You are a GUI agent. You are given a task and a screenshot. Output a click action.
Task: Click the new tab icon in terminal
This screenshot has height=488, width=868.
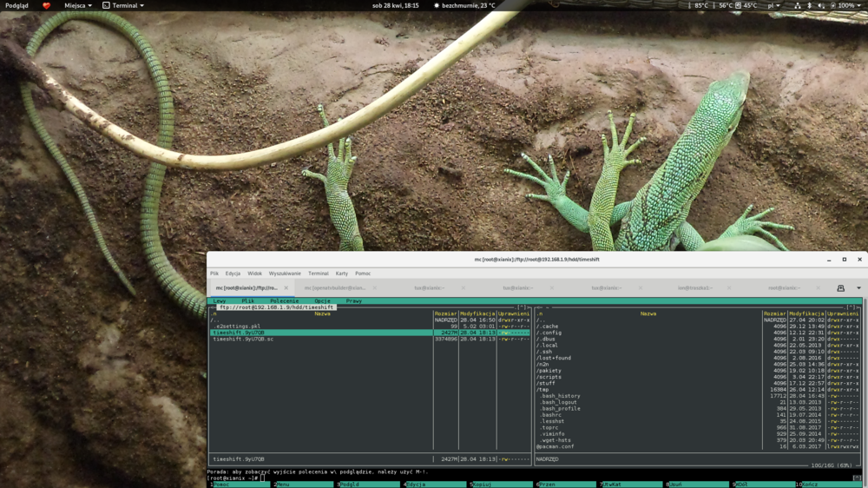click(x=840, y=288)
